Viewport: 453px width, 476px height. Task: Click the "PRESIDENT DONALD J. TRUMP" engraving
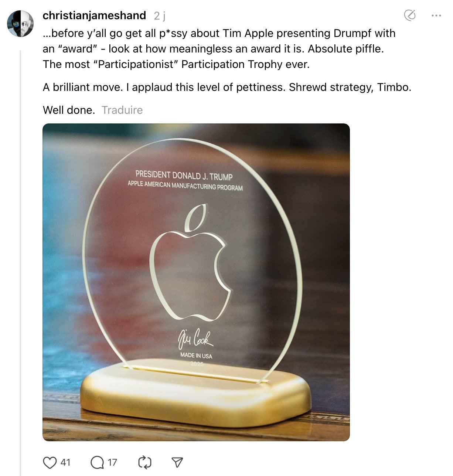[184, 175]
